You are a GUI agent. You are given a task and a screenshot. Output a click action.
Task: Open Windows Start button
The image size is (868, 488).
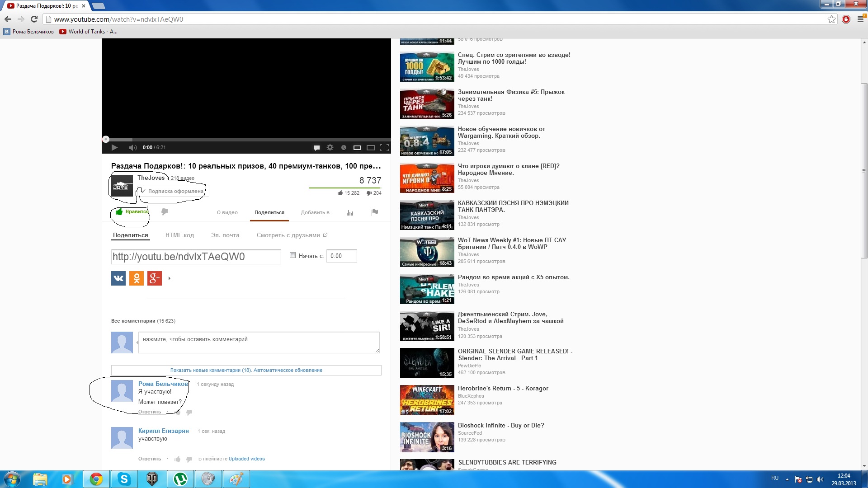[12, 479]
